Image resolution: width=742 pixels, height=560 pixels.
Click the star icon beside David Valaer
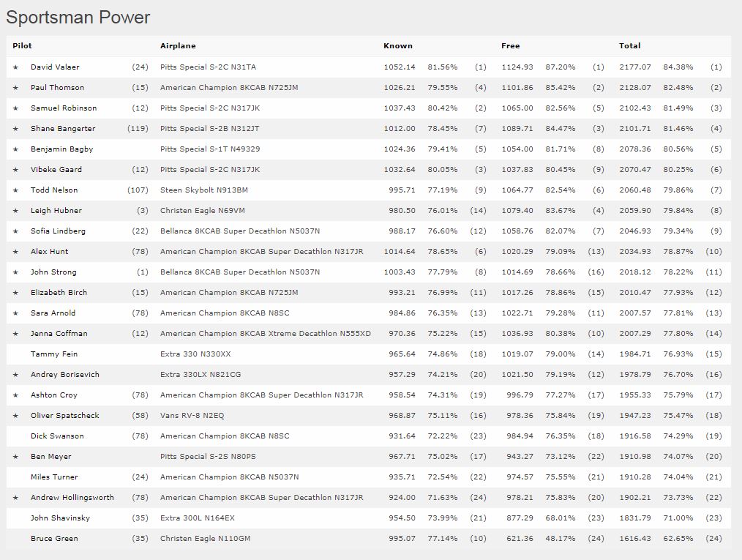click(15, 67)
